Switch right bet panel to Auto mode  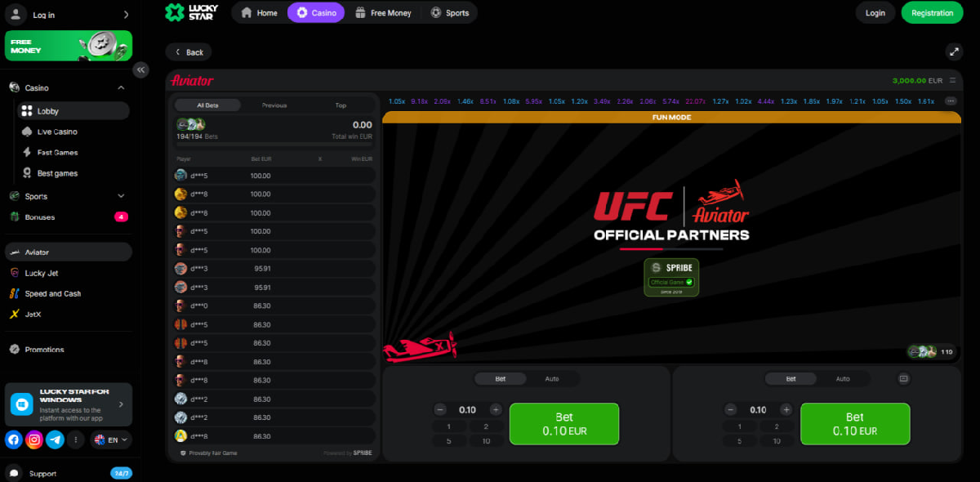(x=843, y=379)
